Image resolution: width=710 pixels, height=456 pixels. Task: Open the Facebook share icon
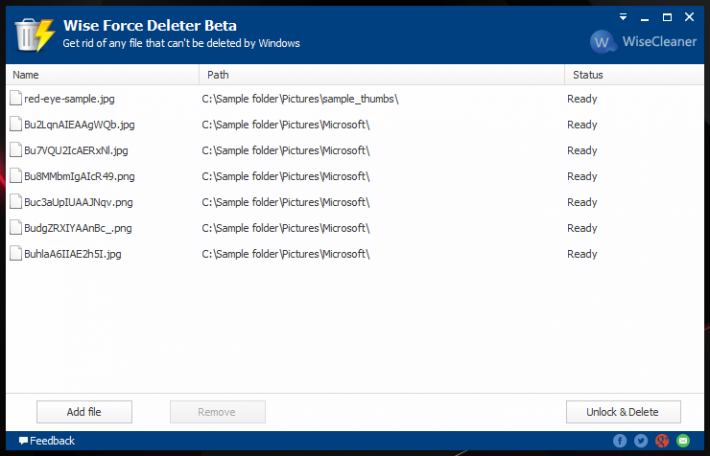(619, 441)
